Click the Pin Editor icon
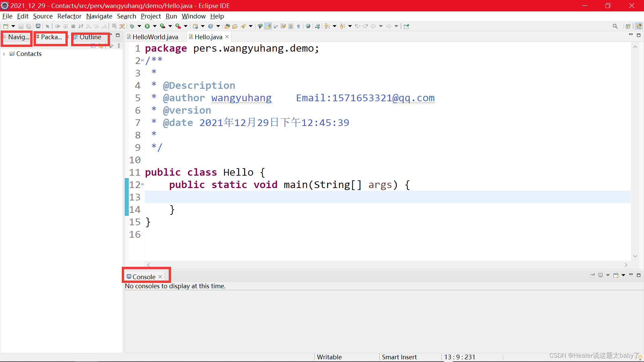Image resolution: width=644 pixels, height=362 pixels. [x=406, y=26]
